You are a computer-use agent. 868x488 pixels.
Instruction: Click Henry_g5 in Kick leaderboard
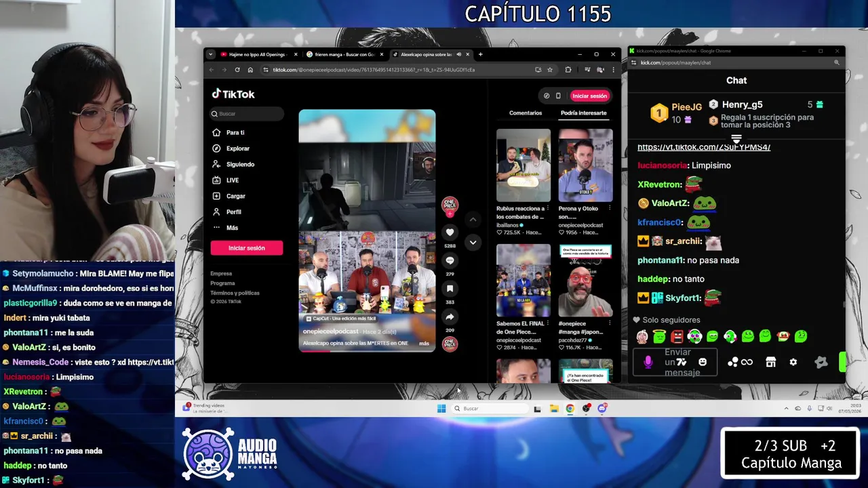742,104
